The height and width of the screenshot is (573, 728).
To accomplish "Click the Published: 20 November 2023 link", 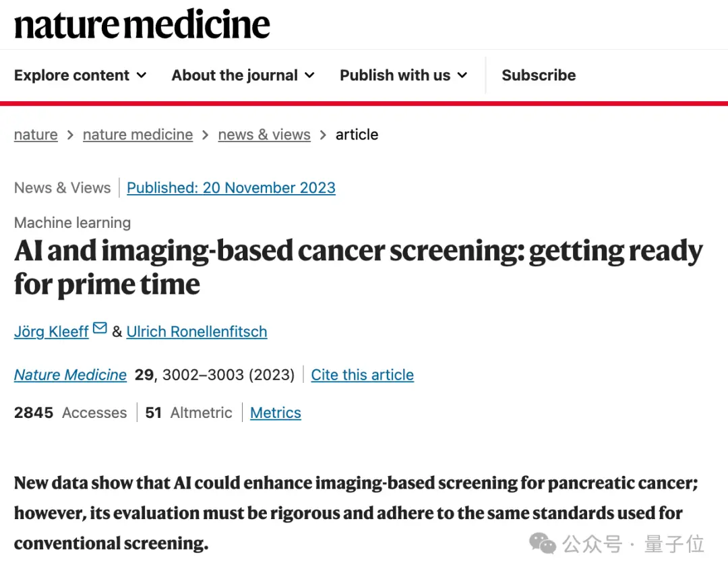I will click(x=231, y=187).
